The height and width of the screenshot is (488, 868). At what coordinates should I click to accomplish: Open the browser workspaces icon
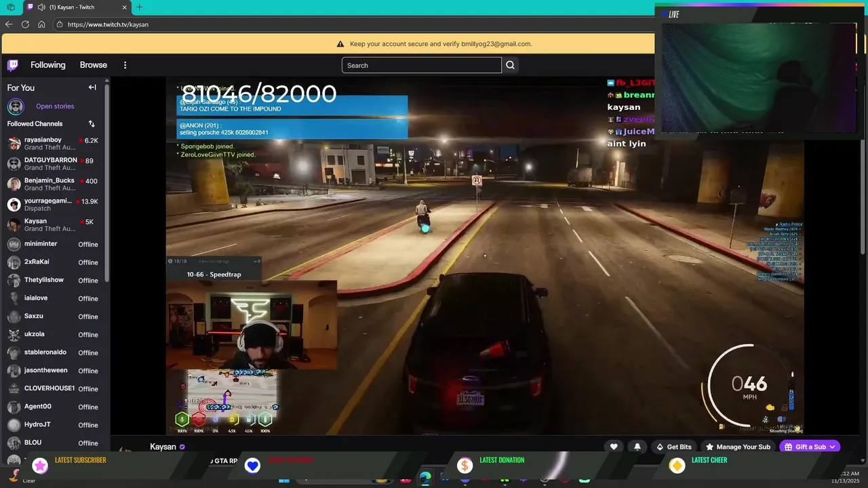tap(11, 7)
